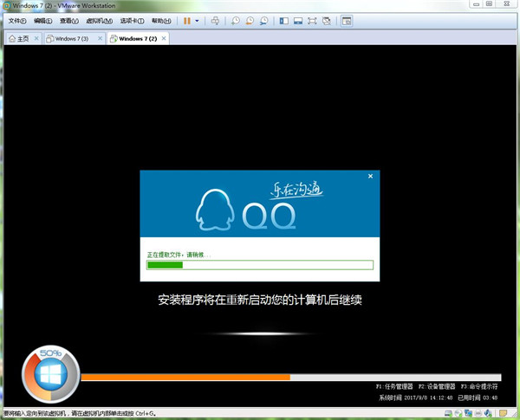This screenshot has width=520, height=420.
Task: Revert to the previous snapshot icon
Action: pos(250,21)
